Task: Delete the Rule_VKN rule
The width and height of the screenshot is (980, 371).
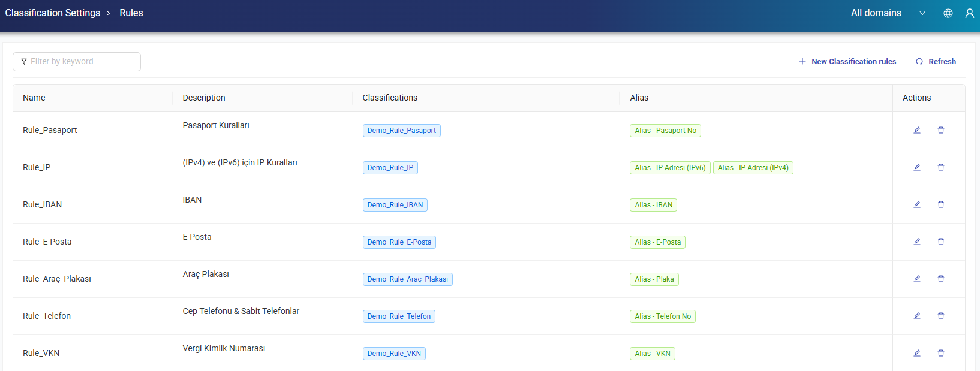Action: (x=940, y=353)
